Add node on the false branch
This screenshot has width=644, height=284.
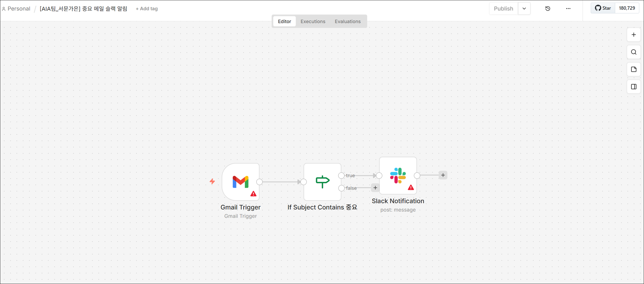pos(375,188)
